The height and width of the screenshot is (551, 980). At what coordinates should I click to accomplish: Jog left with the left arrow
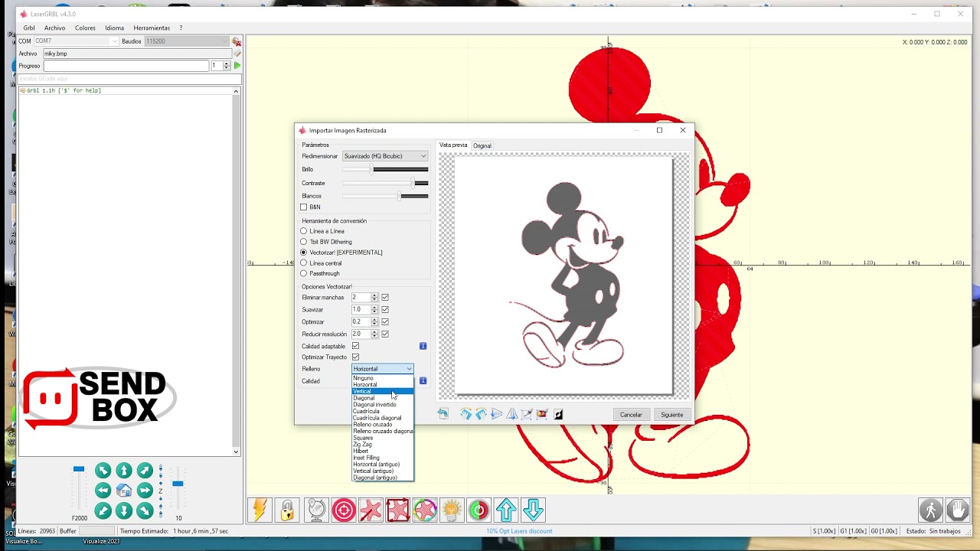pyautogui.click(x=103, y=491)
